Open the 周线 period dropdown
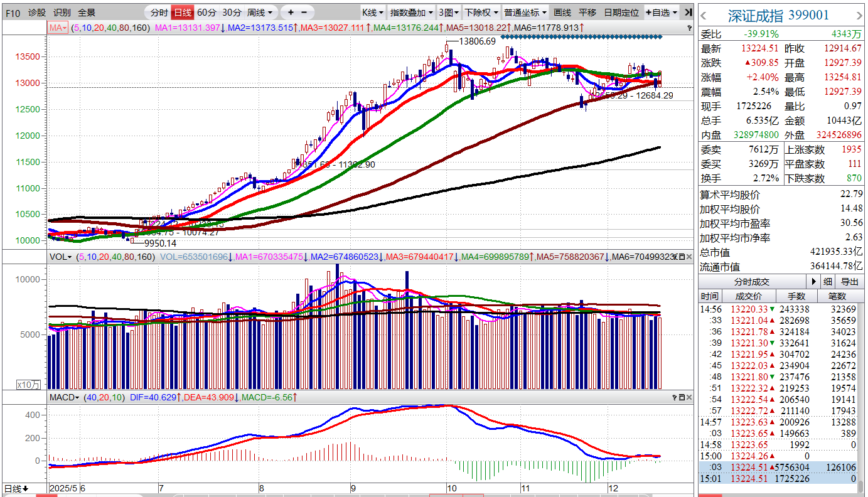The image size is (868, 497). tap(260, 13)
